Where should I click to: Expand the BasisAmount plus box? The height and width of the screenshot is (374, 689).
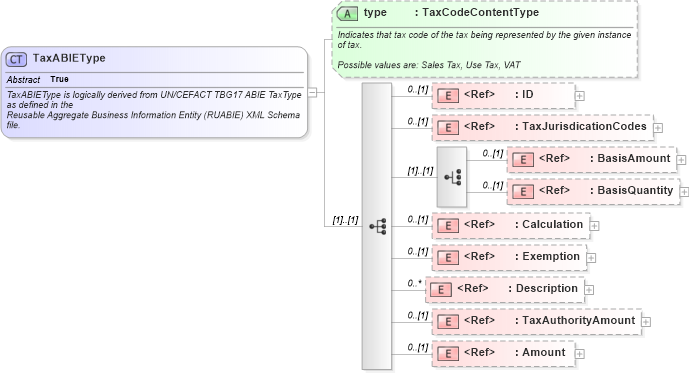(x=682, y=160)
